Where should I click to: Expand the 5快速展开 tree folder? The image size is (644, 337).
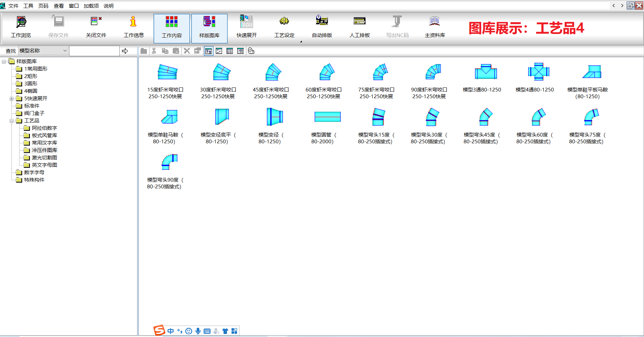pos(11,99)
